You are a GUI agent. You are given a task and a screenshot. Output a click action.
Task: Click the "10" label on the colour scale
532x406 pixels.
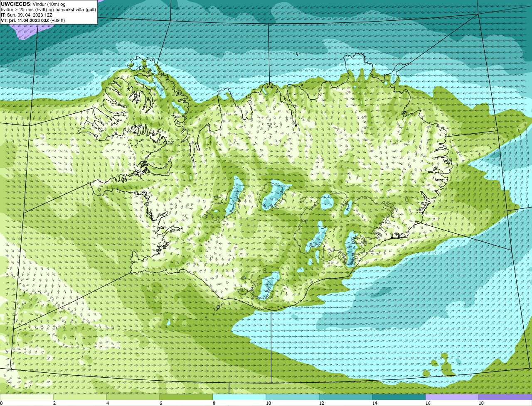point(268,403)
